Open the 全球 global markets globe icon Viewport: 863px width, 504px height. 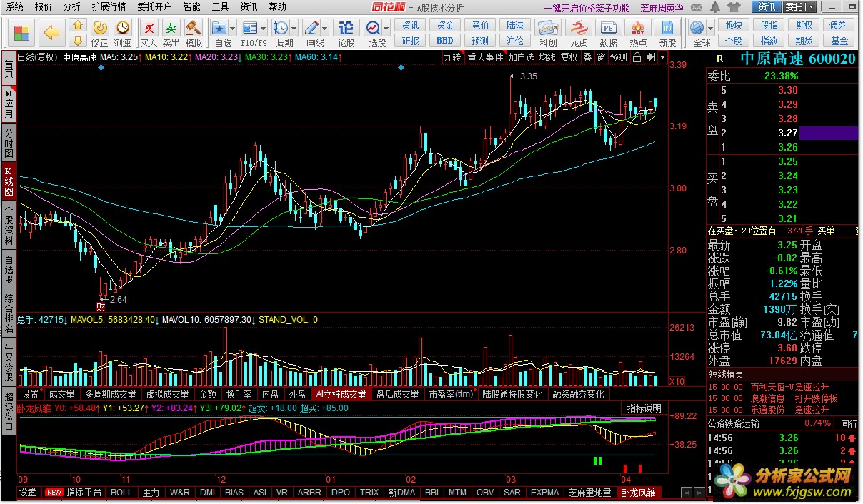pos(699,27)
